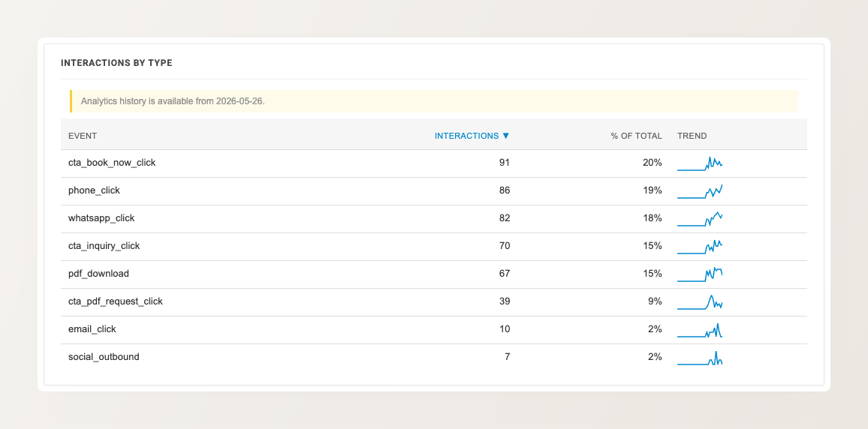Image resolution: width=868 pixels, height=429 pixels.
Task: Select the interactions value 82
Action: [505, 217]
